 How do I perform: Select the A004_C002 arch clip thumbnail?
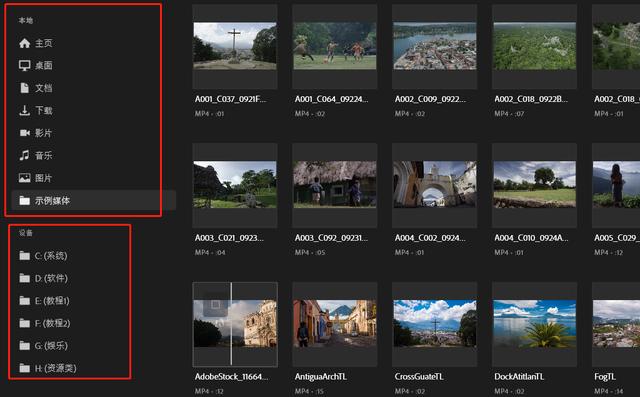tap(435, 185)
